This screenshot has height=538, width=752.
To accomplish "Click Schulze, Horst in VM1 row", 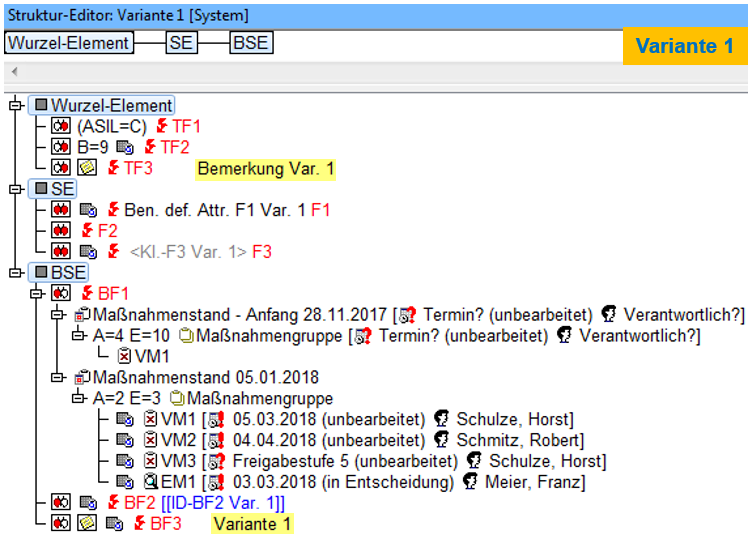I will (515, 420).
